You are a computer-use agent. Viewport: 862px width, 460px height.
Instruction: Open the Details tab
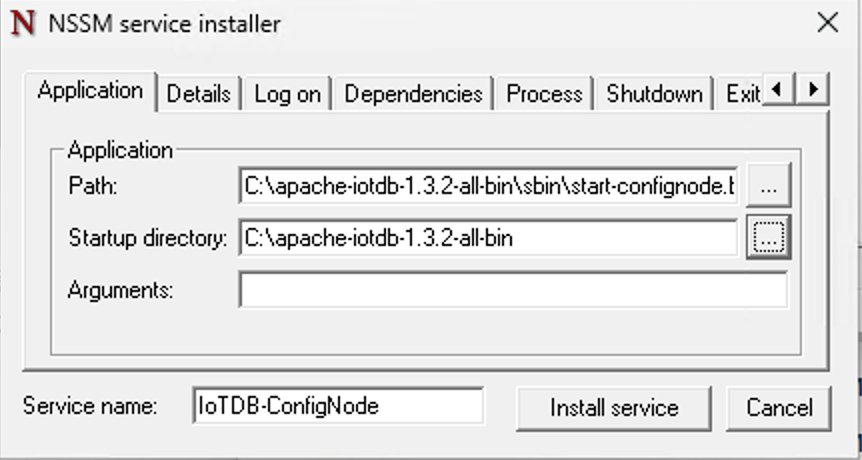pos(198,94)
